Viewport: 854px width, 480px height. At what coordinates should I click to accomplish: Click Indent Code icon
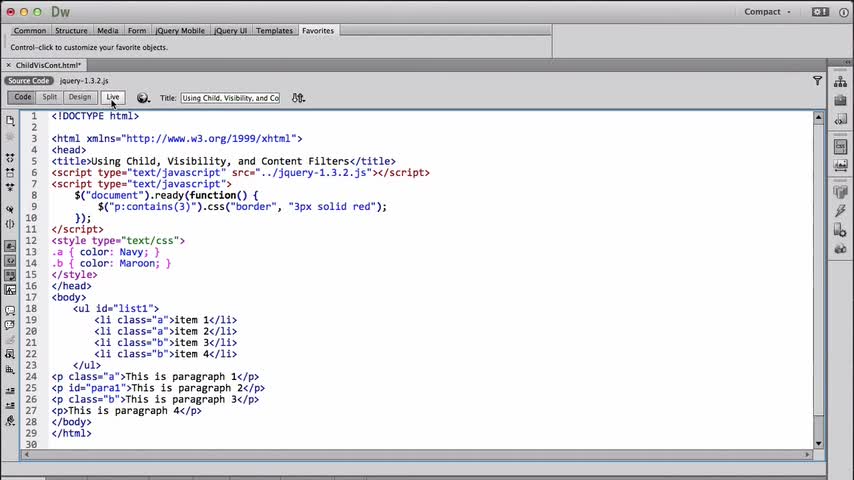click(x=10, y=391)
